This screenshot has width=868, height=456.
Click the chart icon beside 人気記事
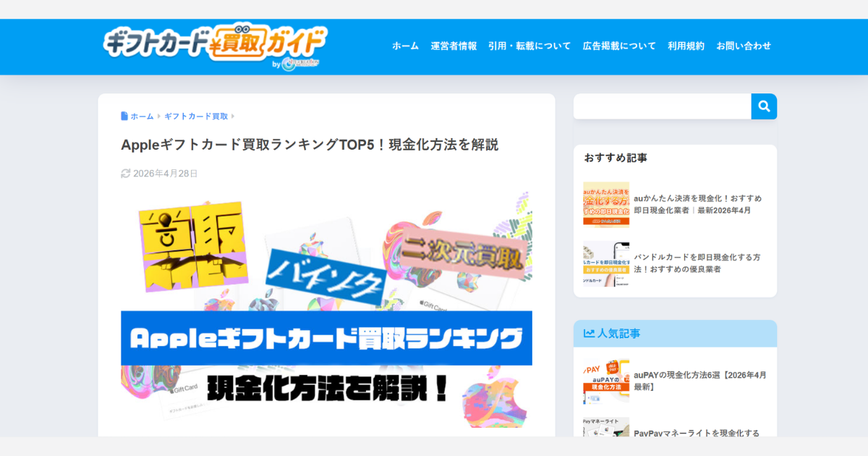click(590, 334)
